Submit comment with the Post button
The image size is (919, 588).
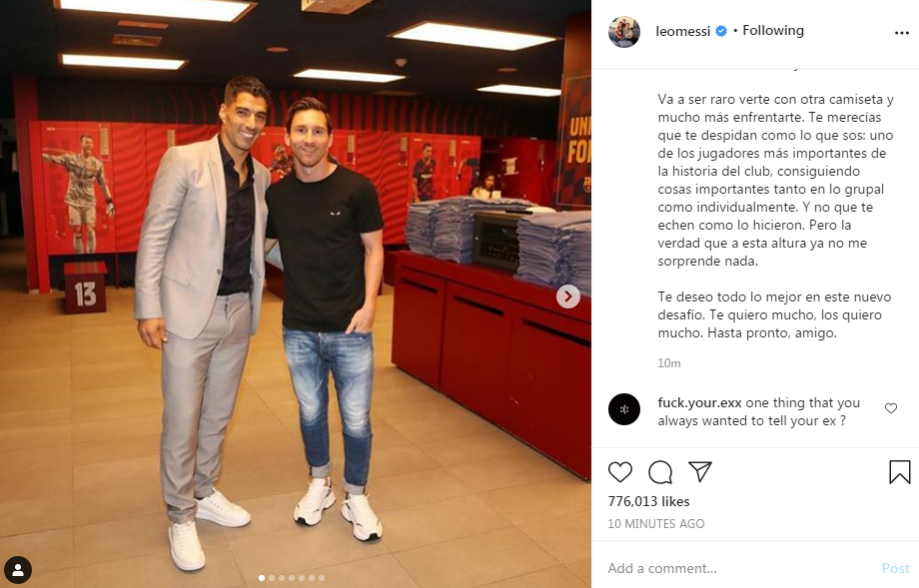(x=896, y=568)
